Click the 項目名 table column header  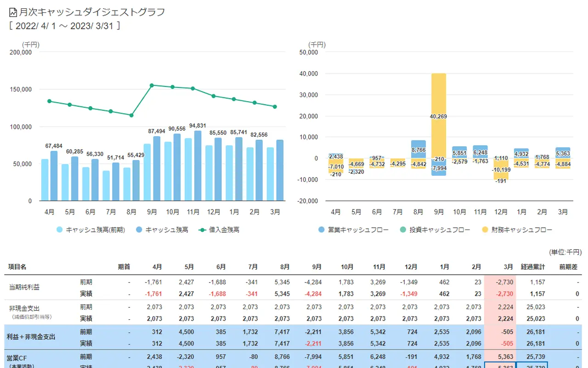tap(17, 267)
